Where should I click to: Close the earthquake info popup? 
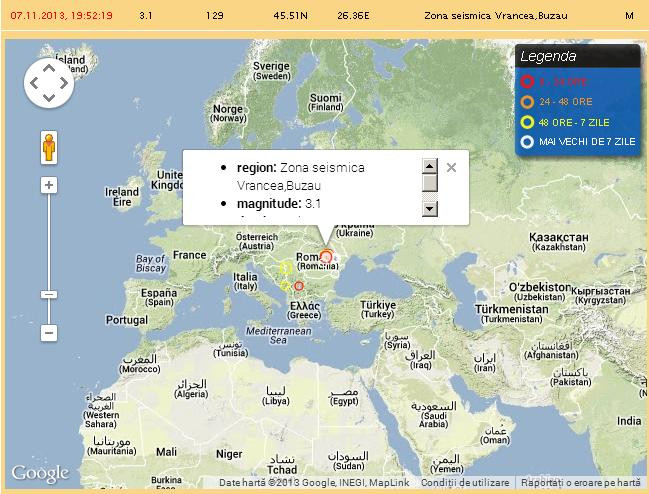pos(451,168)
